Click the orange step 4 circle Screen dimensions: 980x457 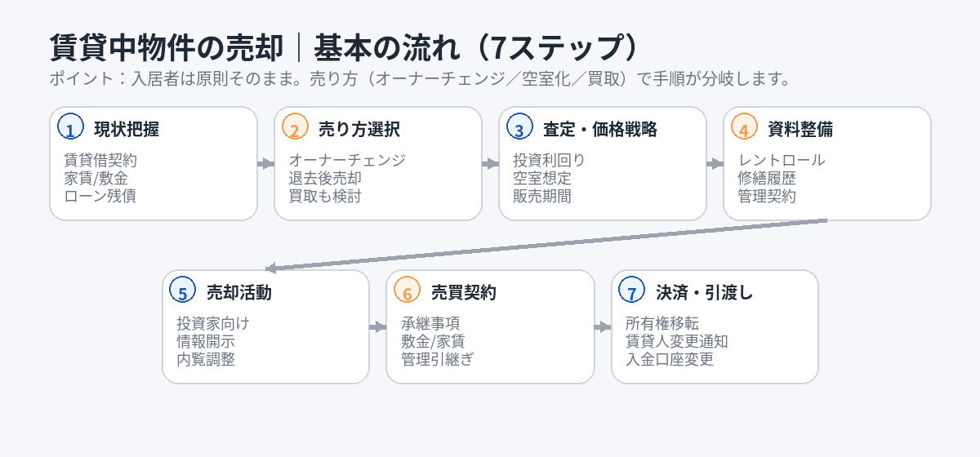pos(745,128)
